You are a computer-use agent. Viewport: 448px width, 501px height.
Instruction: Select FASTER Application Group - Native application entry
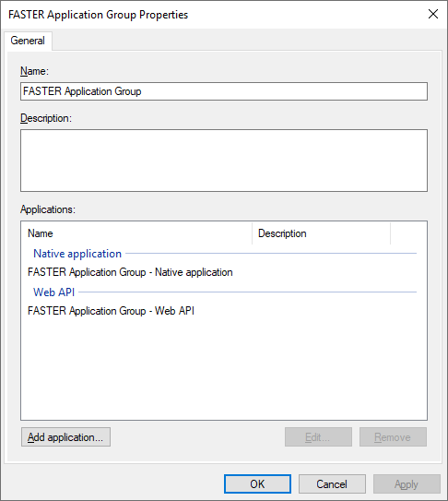pos(130,272)
